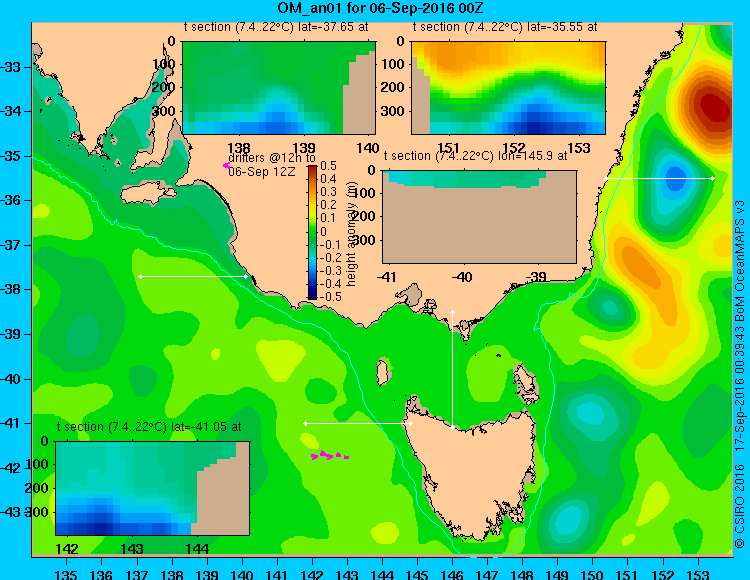Click King Island in western Bass Strait
The image size is (750, 580).
click(x=382, y=372)
